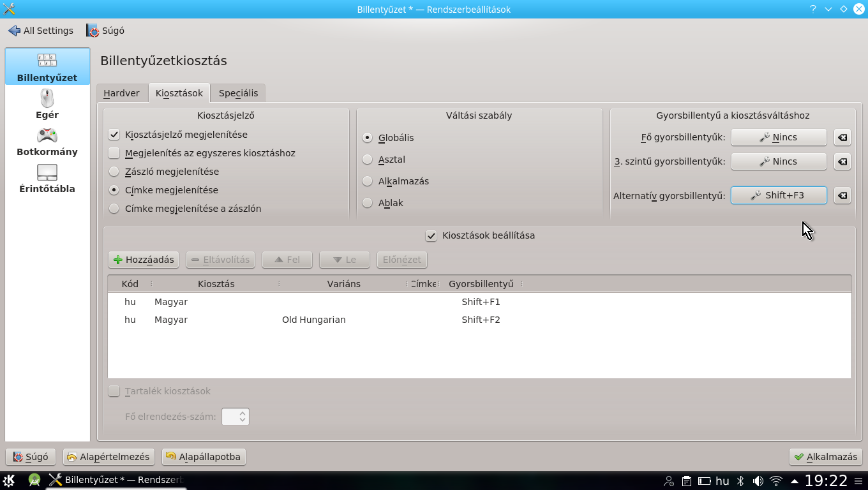Open the KDE application launcher
The height and width of the screenshot is (490, 868).
9,480
